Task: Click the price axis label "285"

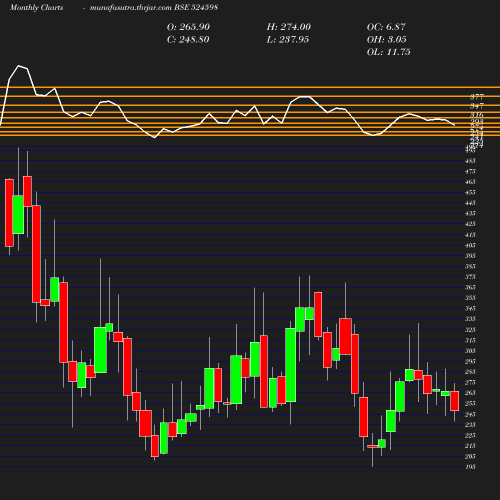Action: click(x=470, y=372)
